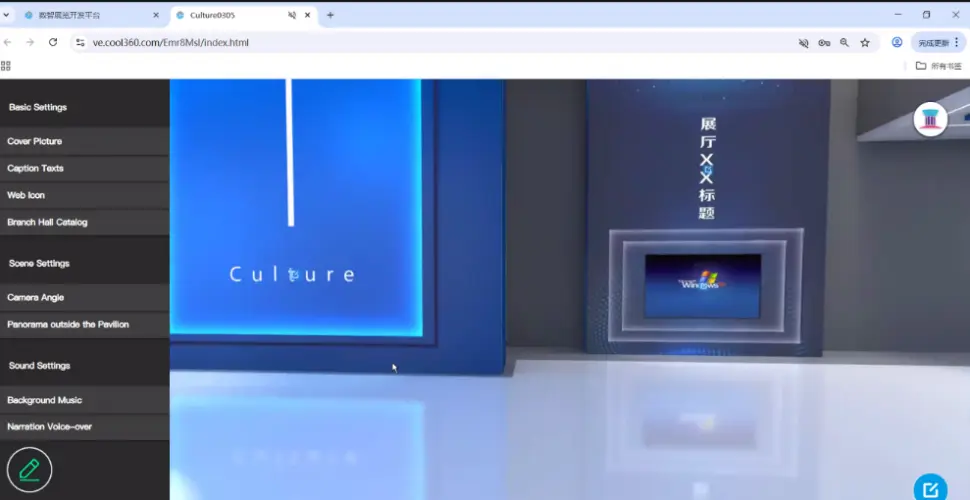Open Caption Texts settings

coord(85,168)
